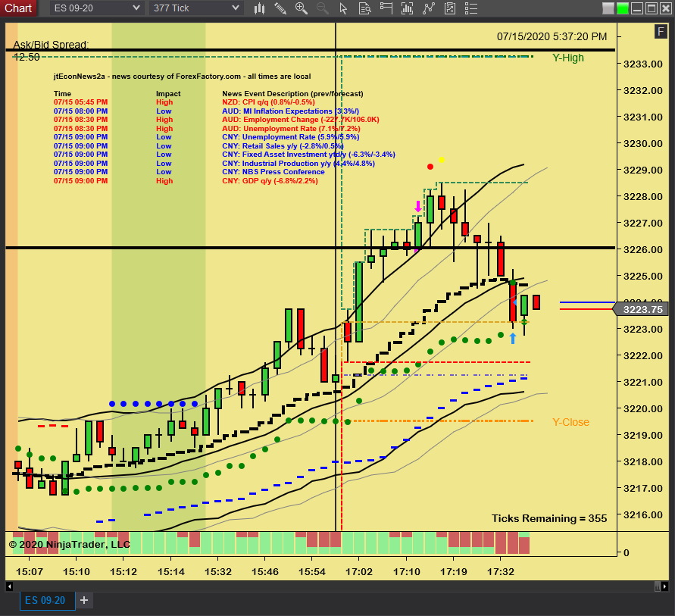Click the Ask/Bid Spread label
The image size is (675, 616).
(51, 45)
